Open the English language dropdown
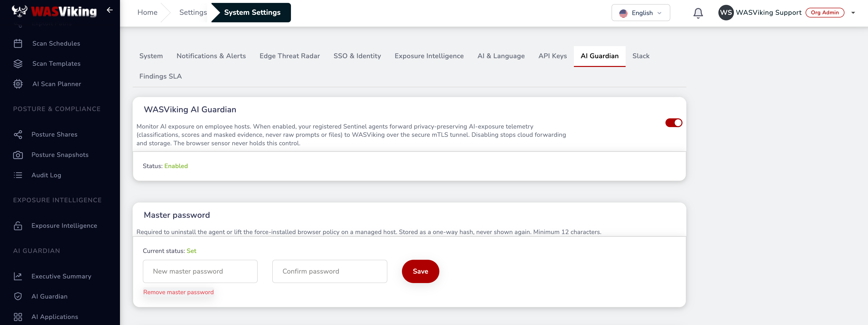The image size is (868, 325). tap(640, 13)
